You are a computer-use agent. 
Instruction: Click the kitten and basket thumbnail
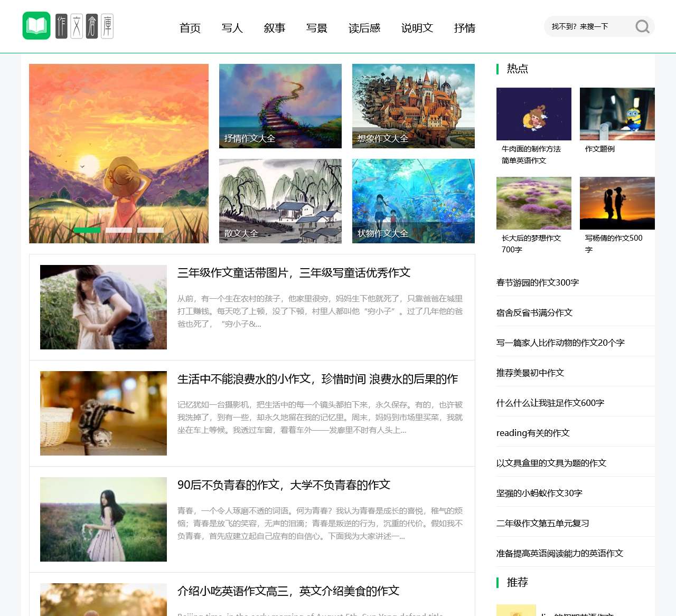(x=104, y=413)
